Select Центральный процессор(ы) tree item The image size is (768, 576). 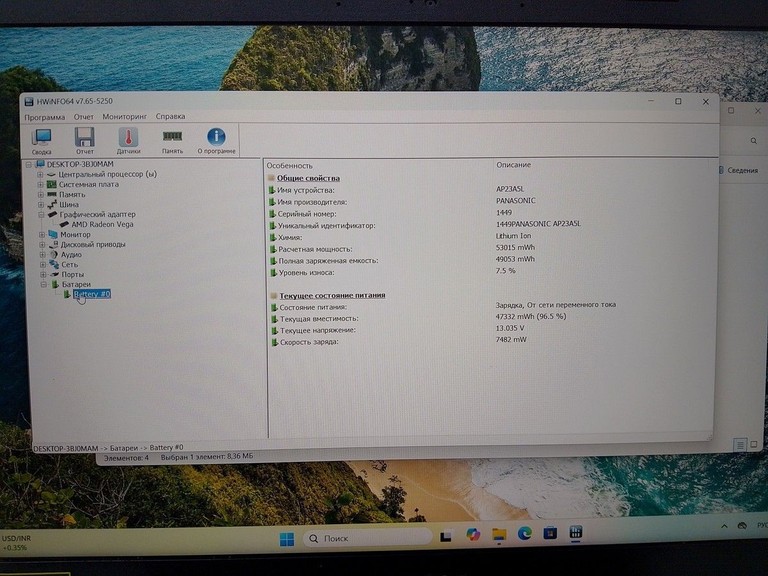click(108, 174)
